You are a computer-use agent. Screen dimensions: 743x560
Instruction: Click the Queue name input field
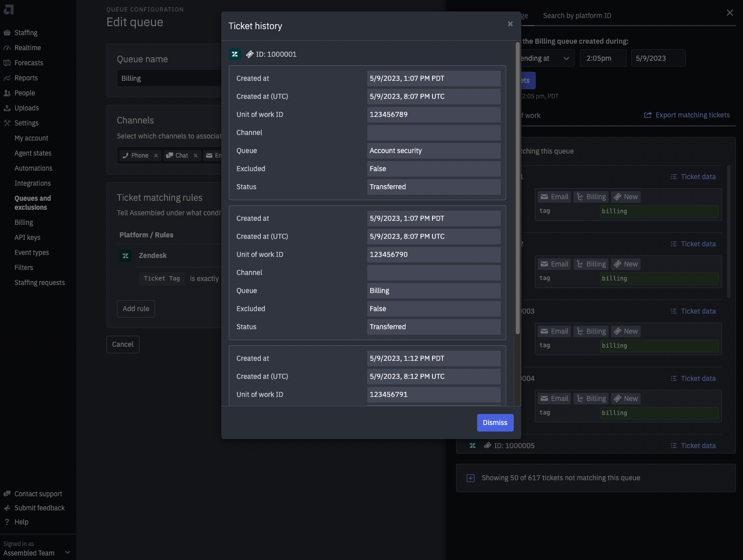click(169, 78)
